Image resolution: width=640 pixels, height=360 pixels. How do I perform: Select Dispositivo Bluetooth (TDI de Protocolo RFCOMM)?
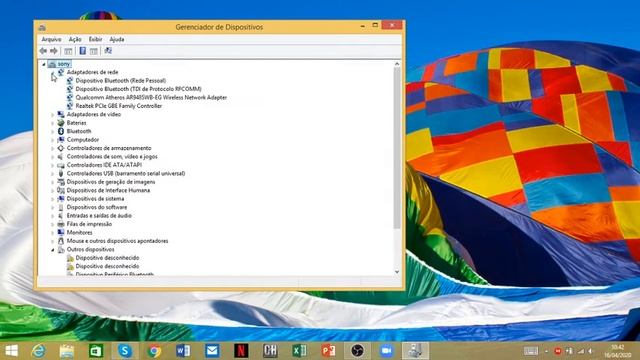click(x=138, y=89)
